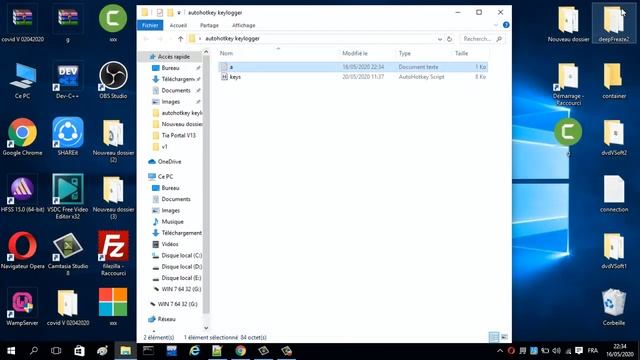640x360 pixels.
Task: Switch to large icons view layout
Action: click(x=504, y=337)
